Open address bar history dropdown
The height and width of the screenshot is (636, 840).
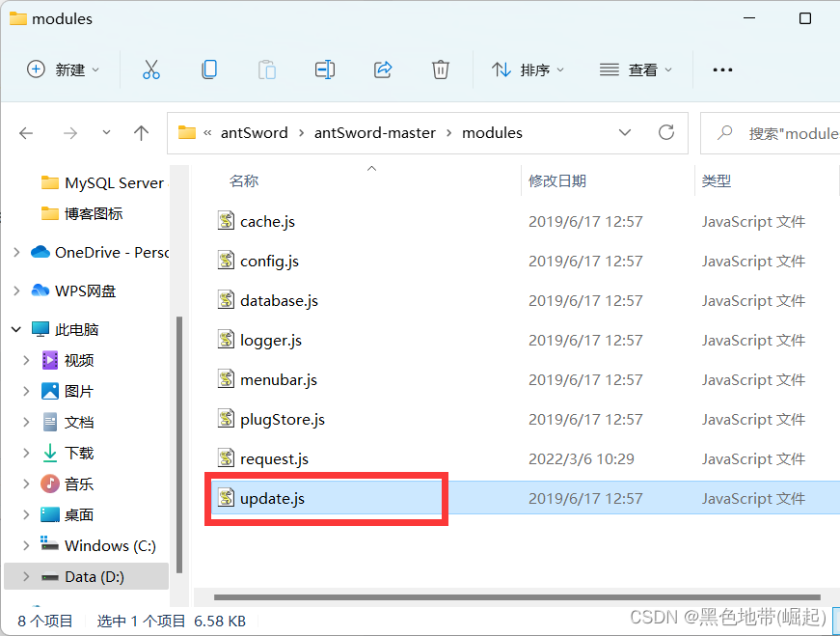click(625, 132)
